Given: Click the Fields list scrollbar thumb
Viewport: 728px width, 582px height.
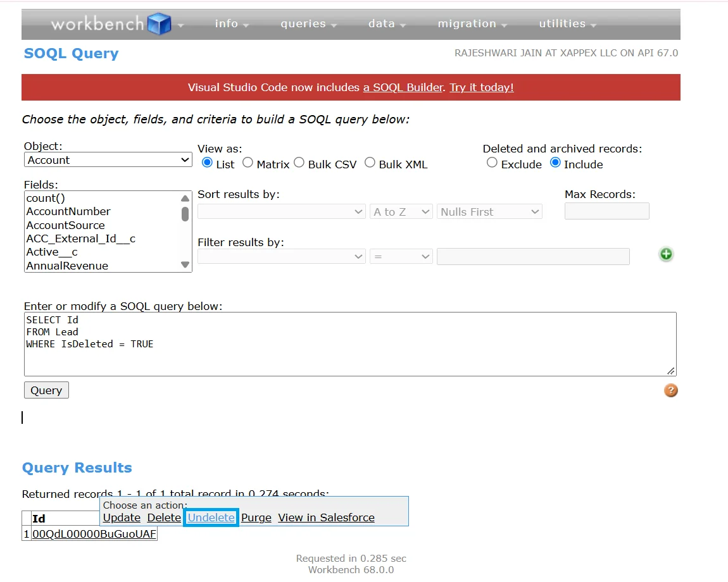Looking at the screenshot, I should 185,214.
